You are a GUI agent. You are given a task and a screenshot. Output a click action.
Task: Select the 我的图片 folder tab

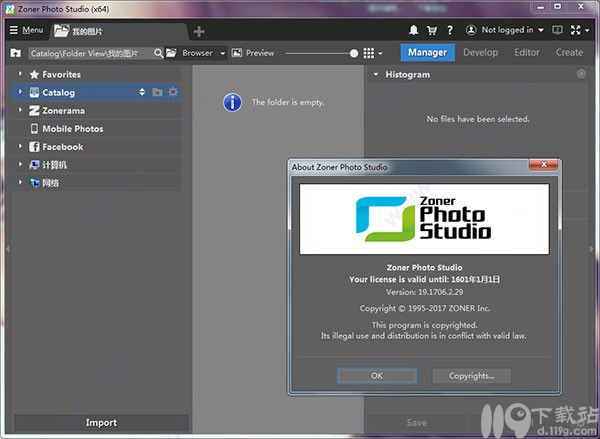(x=119, y=31)
